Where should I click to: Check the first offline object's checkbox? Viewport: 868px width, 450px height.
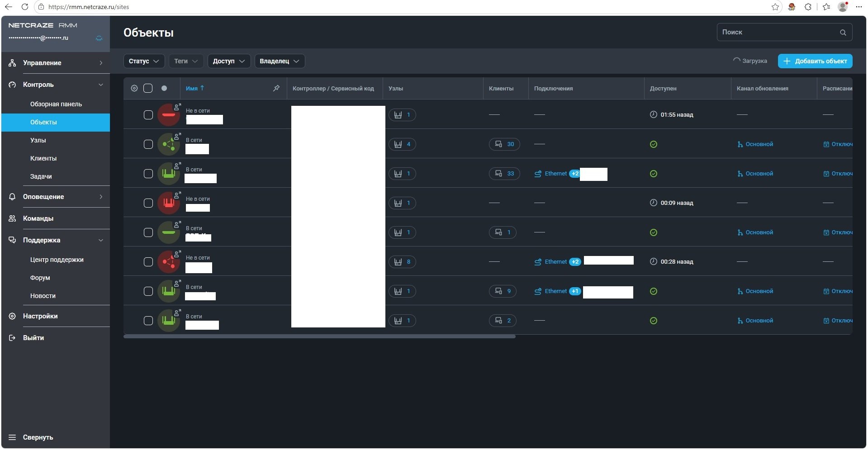tap(148, 115)
